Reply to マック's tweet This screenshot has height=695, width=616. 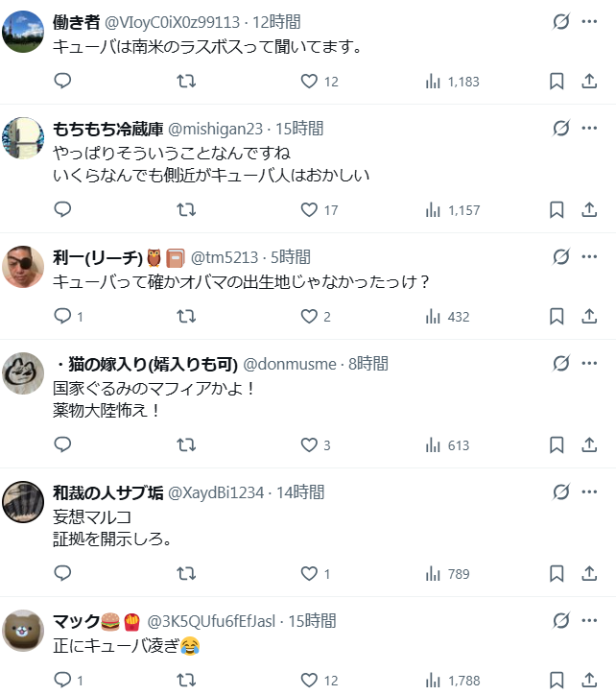pos(62,680)
